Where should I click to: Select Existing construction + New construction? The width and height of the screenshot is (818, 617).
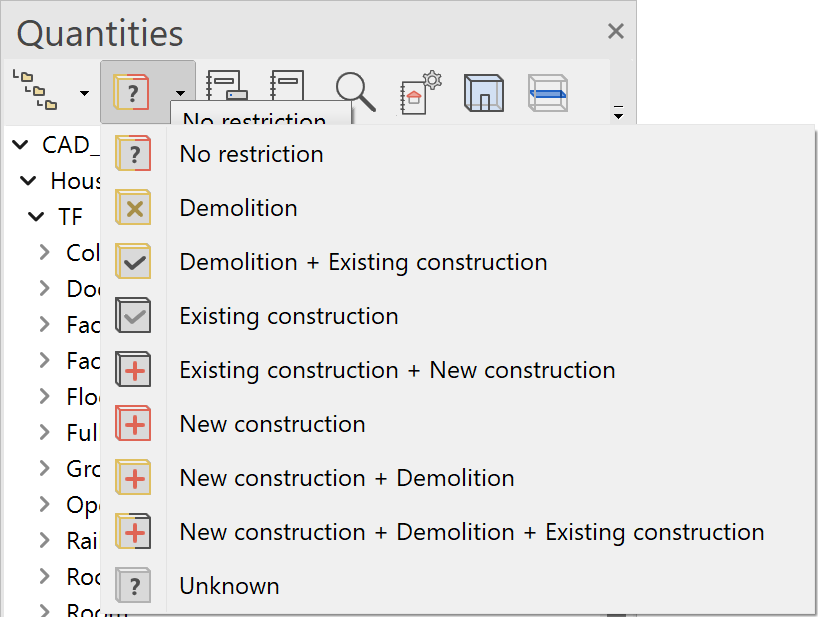[458, 370]
